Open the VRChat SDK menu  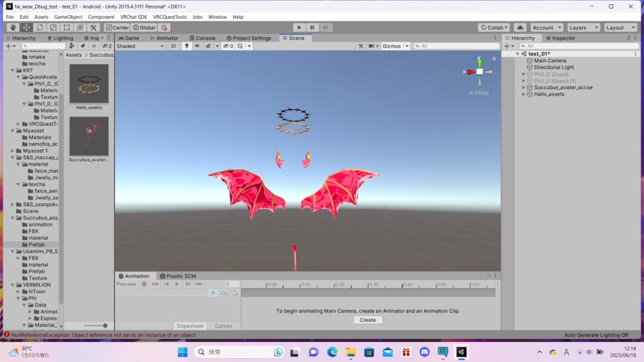pyautogui.click(x=133, y=17)
